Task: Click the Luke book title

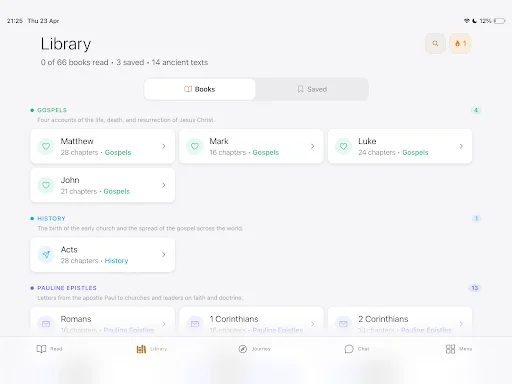Action: coord(367,141)
